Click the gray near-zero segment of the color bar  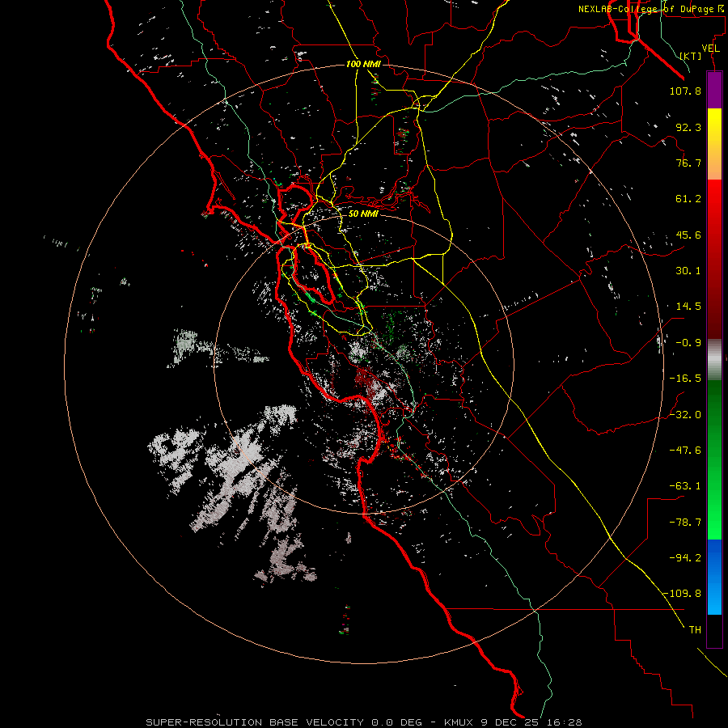point(714,360)
